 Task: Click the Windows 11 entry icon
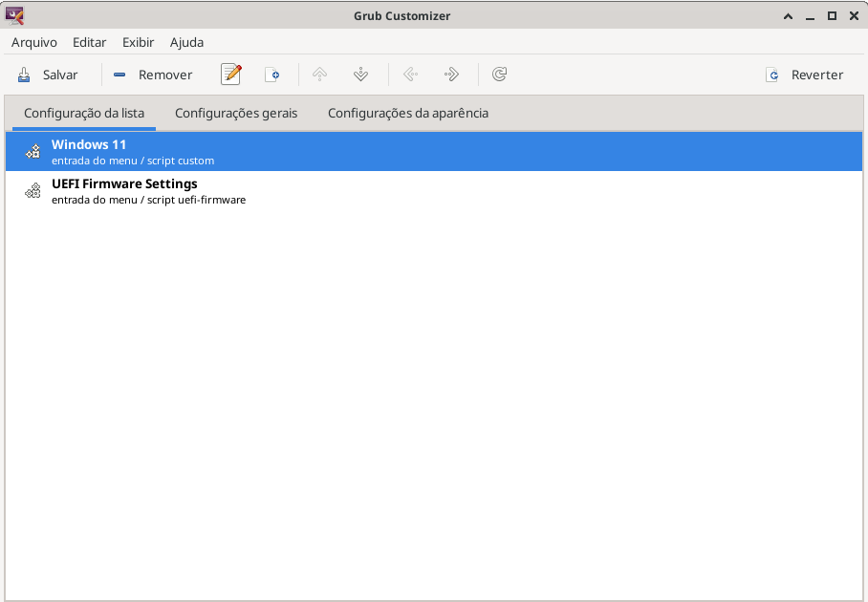33,152
